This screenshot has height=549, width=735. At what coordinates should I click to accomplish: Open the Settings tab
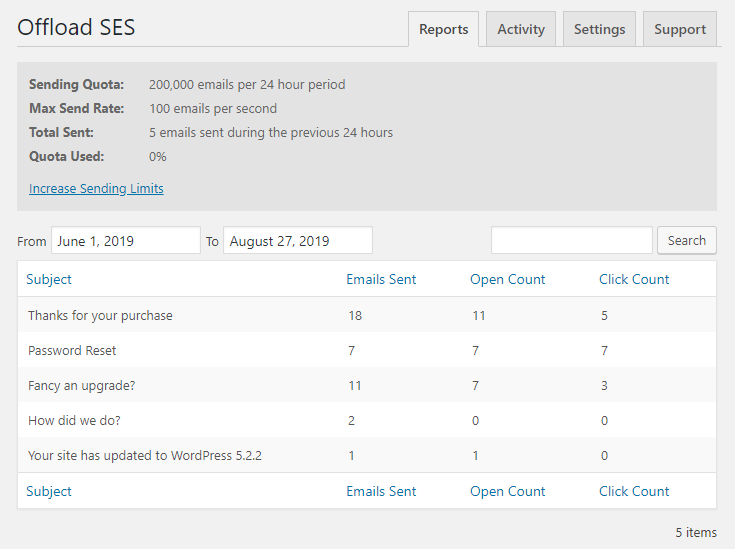[x=599, y=29]
